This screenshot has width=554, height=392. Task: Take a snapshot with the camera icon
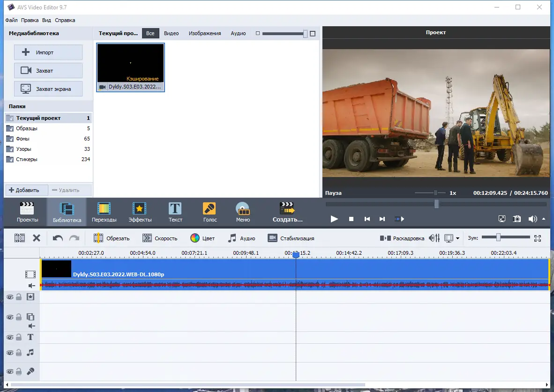[517, 219]
